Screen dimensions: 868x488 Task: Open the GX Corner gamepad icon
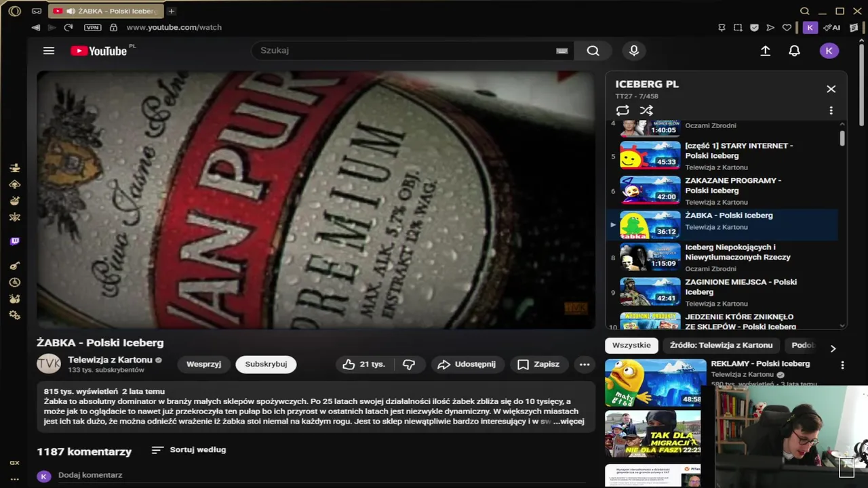(x=36, y=11)
